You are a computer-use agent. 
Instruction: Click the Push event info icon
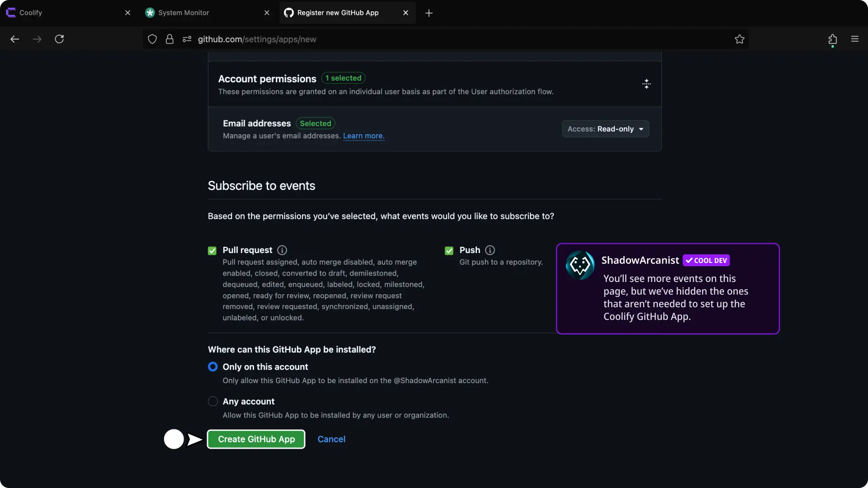click(x=490, y=250)
